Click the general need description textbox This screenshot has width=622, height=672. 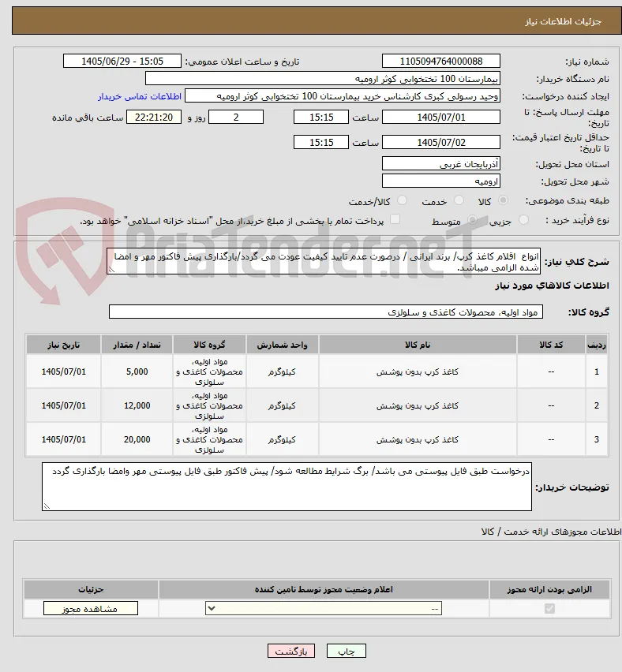click(x=324, y=261)
